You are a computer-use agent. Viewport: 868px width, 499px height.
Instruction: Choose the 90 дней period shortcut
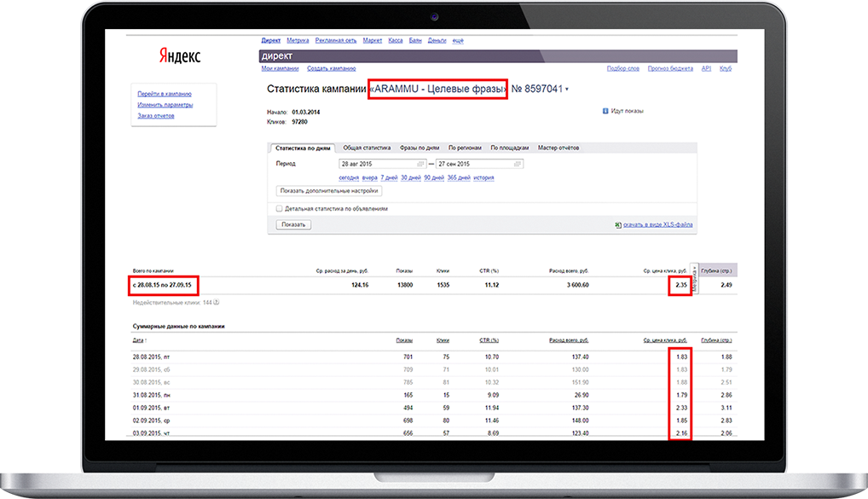(x=434, y=177)
